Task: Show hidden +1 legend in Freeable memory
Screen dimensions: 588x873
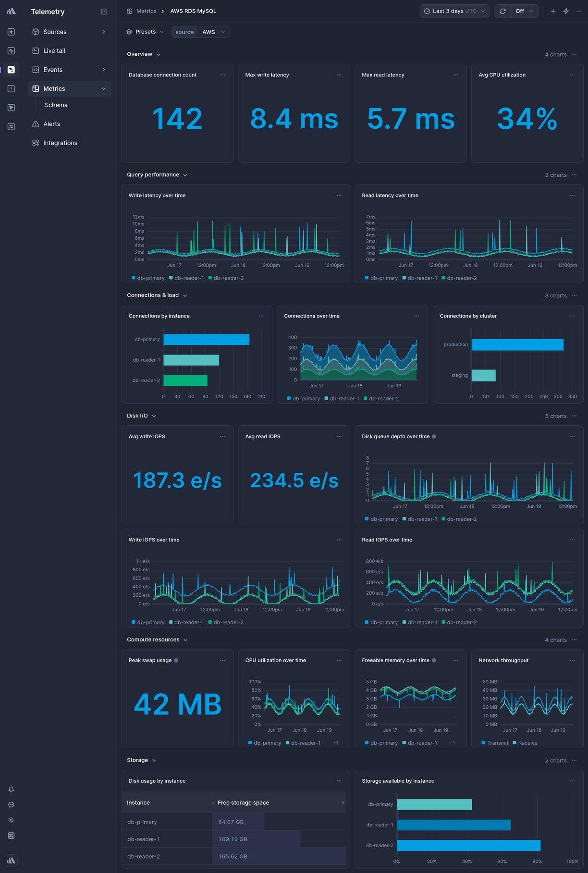Action: tap(452, 743)
